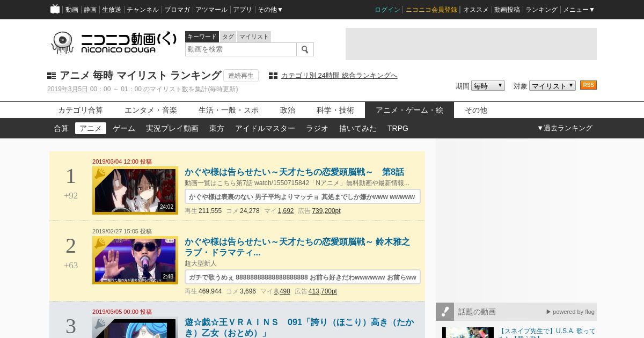Select the 描いてみた subcategory
The image size is (644, 338).
coord(358,128)
